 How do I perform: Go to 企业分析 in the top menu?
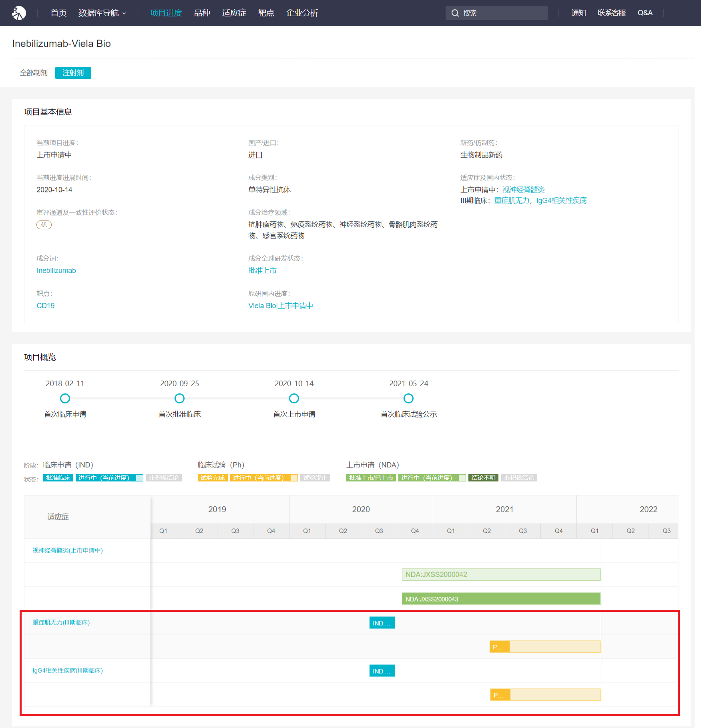point(302,13)
